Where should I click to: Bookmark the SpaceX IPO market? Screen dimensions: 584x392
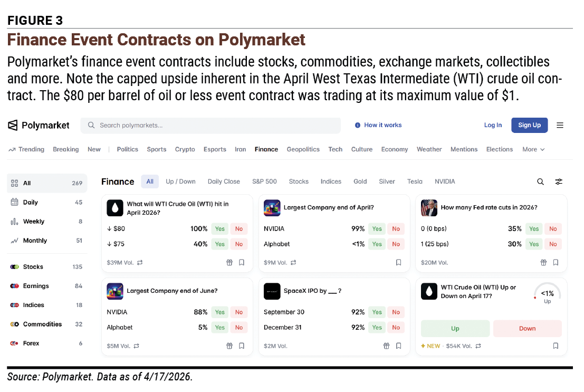pos(398,346)
